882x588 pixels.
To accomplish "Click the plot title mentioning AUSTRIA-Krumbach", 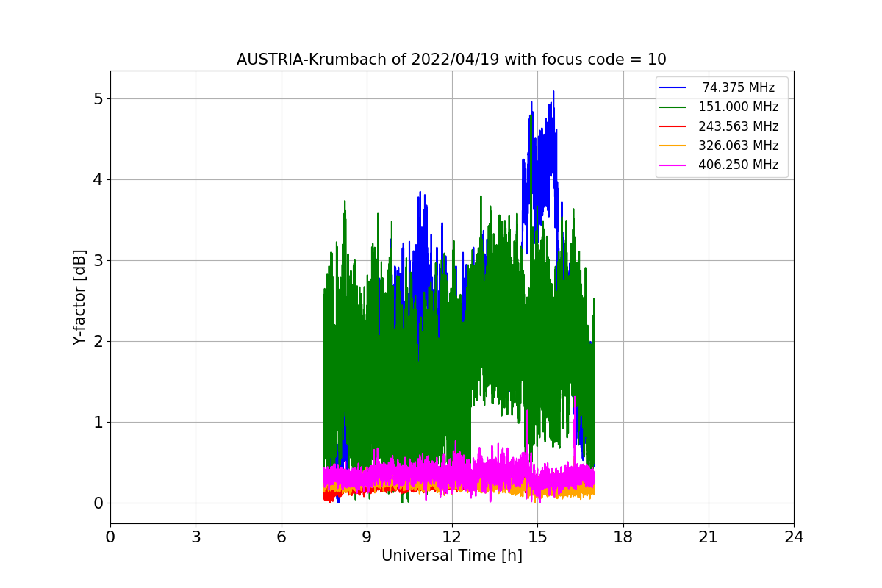I will tap(451, 60).
